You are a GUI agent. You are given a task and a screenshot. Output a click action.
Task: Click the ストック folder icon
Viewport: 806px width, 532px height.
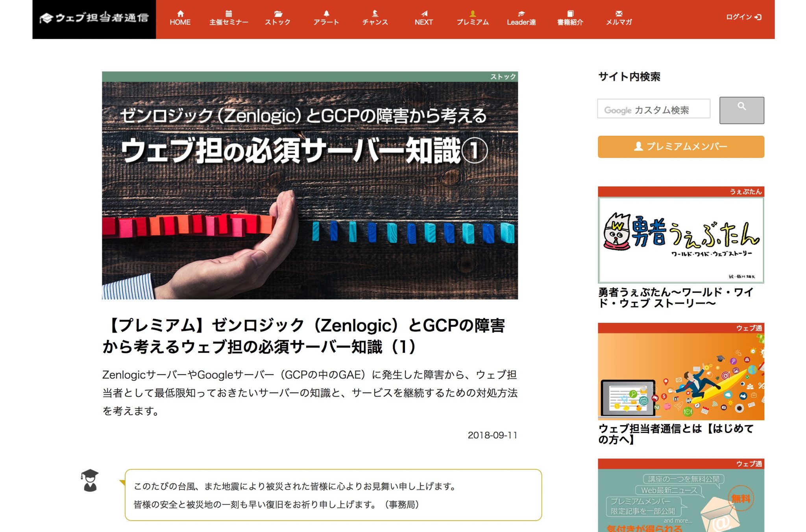coord(278,14)
